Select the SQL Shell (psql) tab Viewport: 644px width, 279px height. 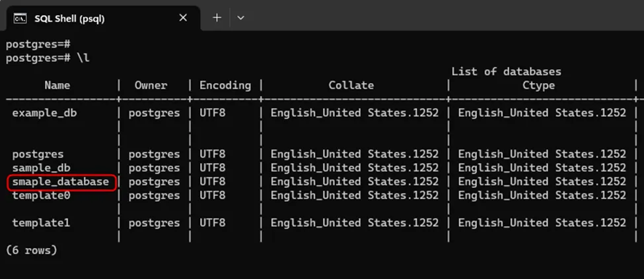[69, 18]
